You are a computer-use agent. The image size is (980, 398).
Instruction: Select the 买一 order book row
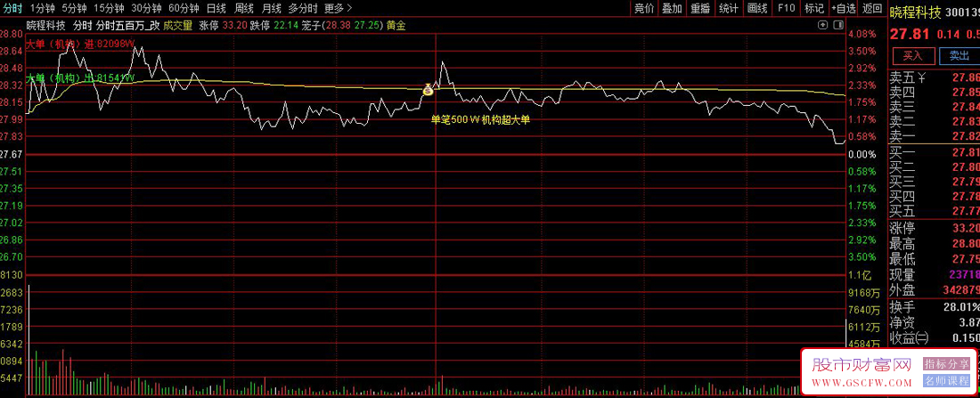click(935, 153)
